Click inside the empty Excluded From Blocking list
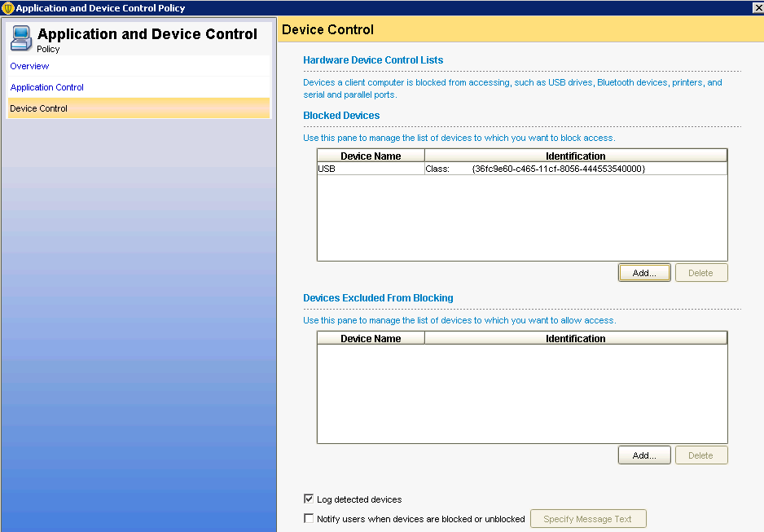The image size is (764, 532). coord(521,394)
